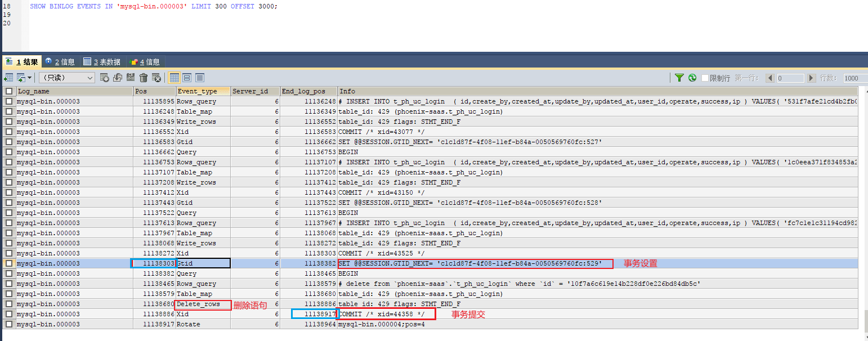Click the next page arrow beside 第一行
This screenshot has width=868, height=341.
pos(811,78)
